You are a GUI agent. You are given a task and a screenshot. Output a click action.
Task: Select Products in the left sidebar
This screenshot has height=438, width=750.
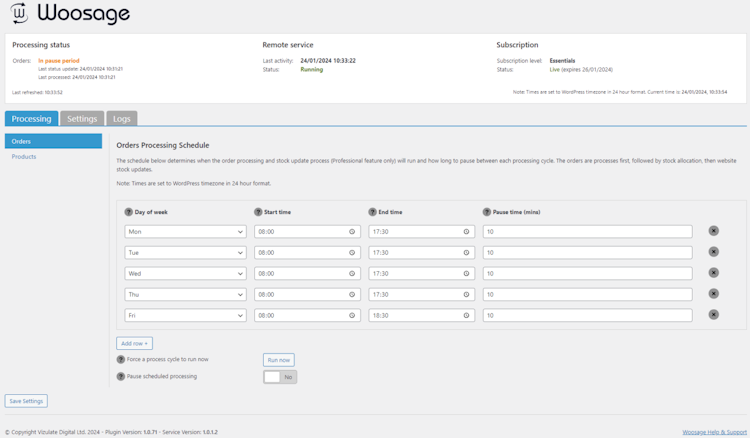coord(24,157)
